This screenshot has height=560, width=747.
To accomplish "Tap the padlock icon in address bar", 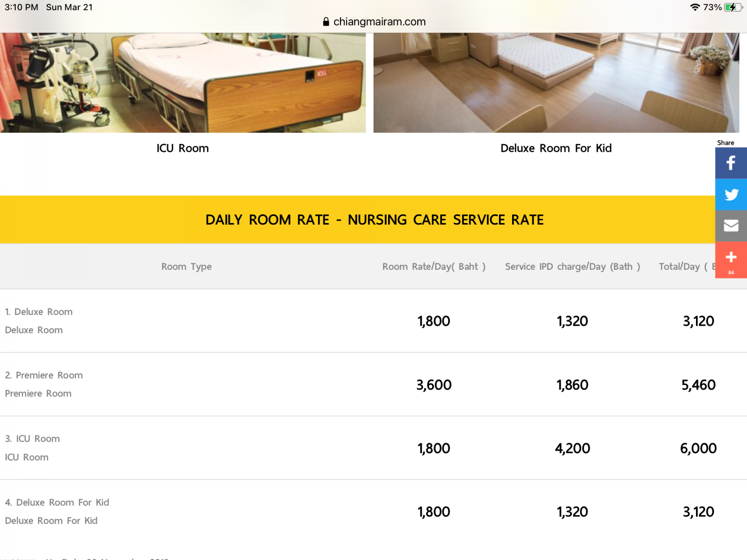I will click(x=326, y=22).
